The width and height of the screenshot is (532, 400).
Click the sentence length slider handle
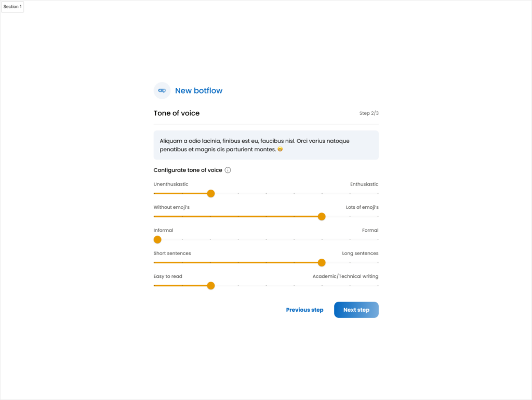click(322, 262)
